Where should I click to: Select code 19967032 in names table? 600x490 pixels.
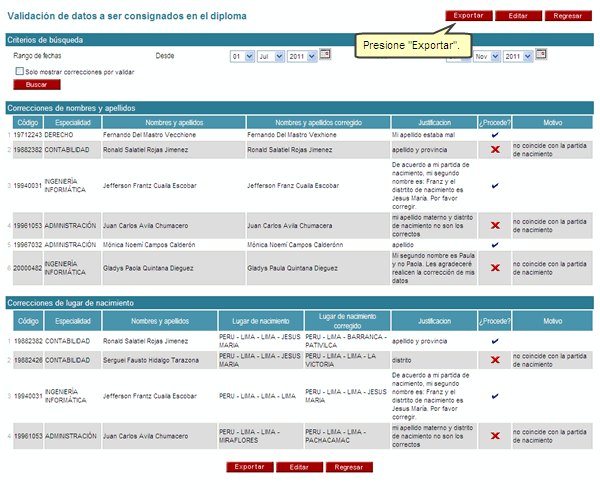pos(28,244)
